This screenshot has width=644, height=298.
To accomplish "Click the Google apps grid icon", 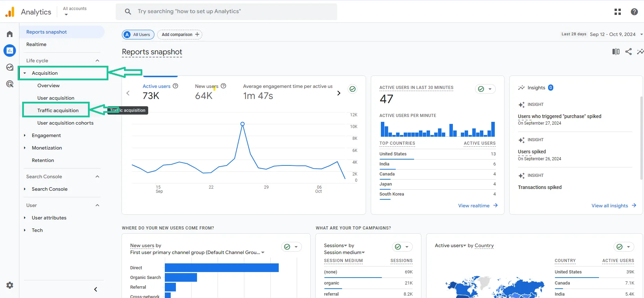I will [618, 12].
